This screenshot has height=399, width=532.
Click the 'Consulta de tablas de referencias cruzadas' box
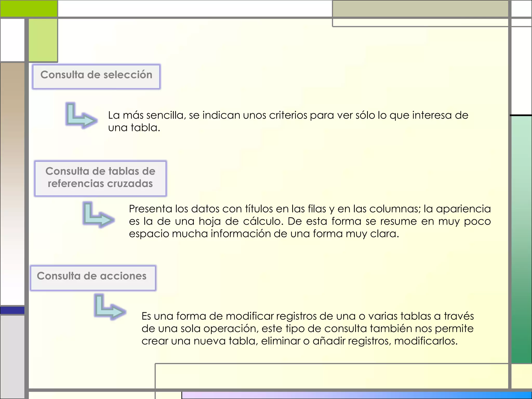[x=100, y=178]
